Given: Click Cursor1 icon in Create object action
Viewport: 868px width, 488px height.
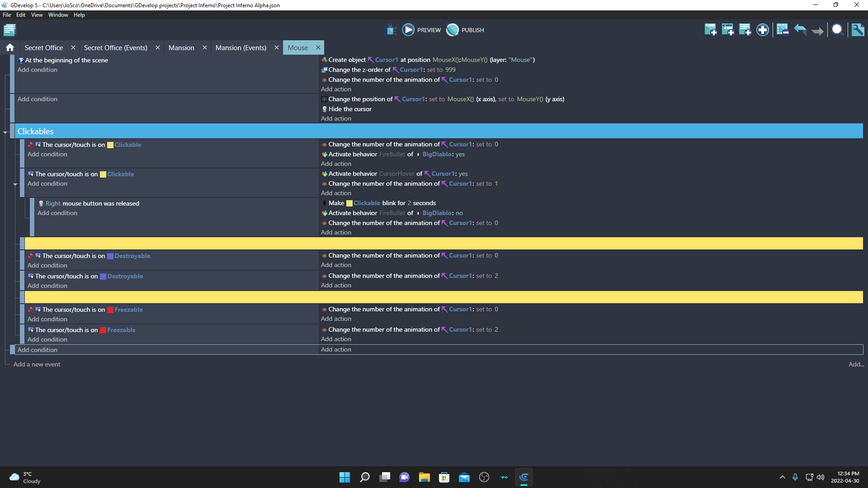Looking at the screenshot, I should 371,60.
